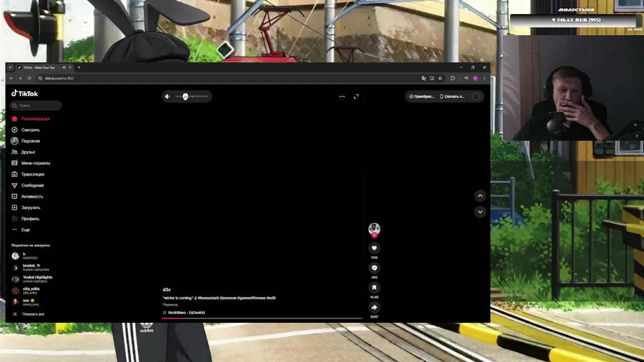Open the video three-dots menu
Image resolution: width=644 pixels, height=362 pixels.
tap(342, 97)
